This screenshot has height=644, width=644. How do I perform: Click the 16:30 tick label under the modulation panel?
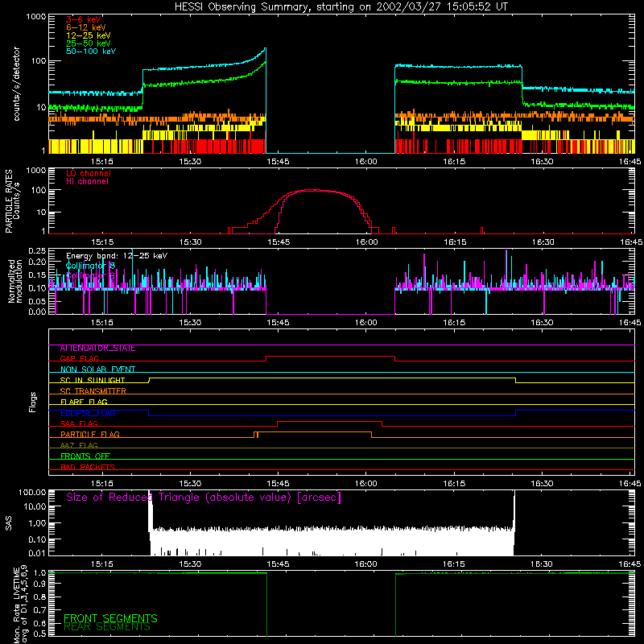tap(542, 323)
